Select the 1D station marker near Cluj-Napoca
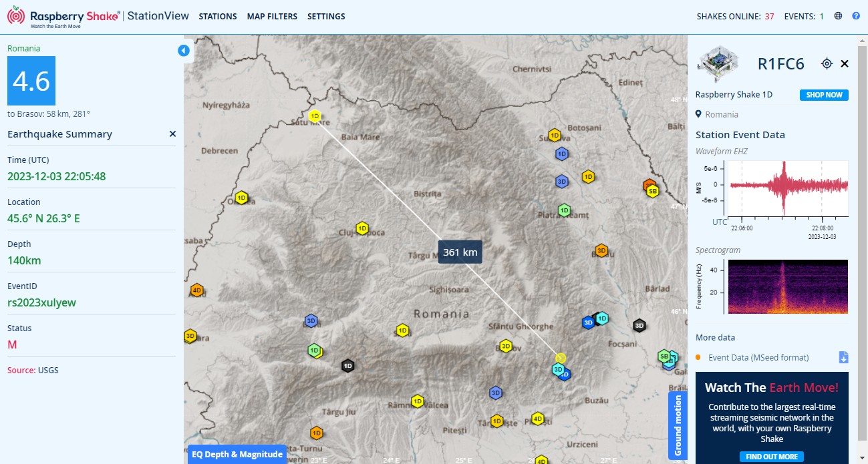Viewport: 868px width, 464px height. point(362,228)
